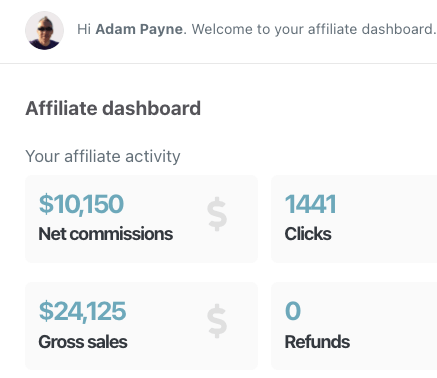
Task: Click the Clicks label text
Action: (x=308, y=234)
